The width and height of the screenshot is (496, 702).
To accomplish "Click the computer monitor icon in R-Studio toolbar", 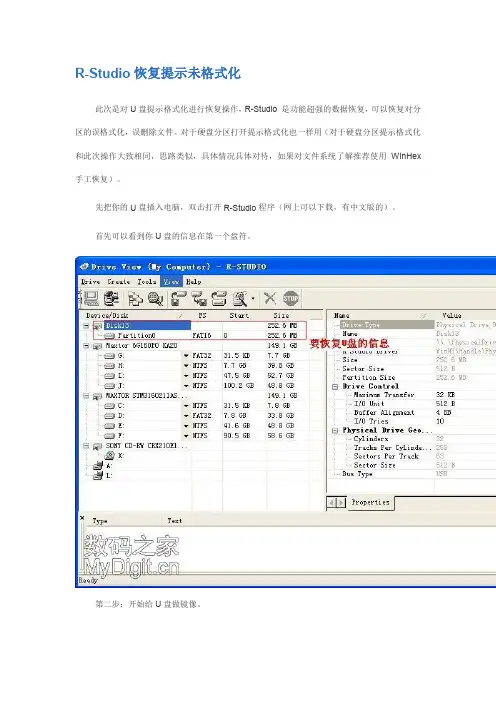I will [x=91, y=299].
